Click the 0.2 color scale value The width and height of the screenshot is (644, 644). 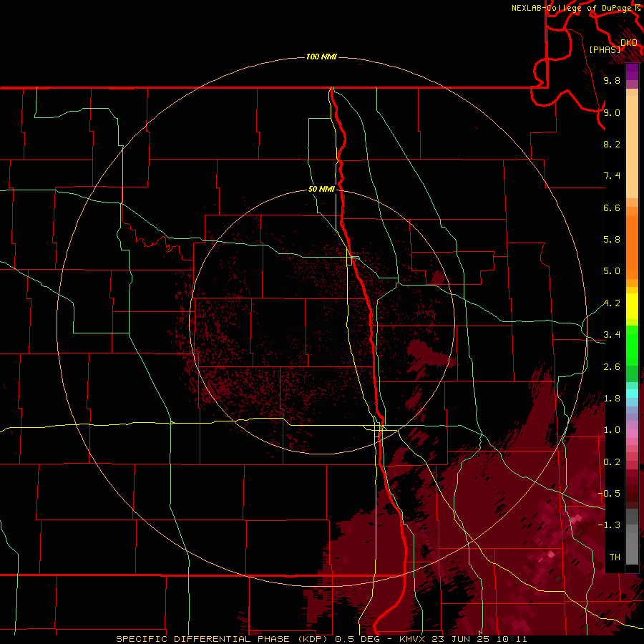612,462
